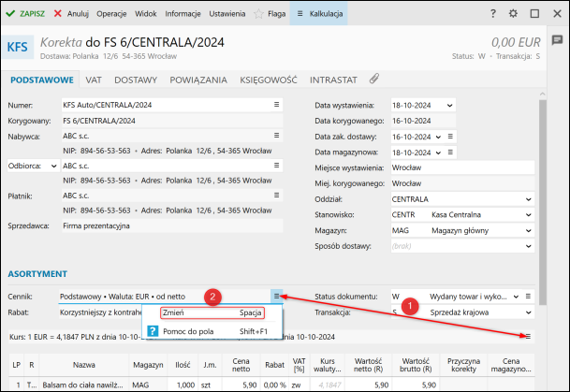
Task: Open the Operacje menu
Action: pos(111,14)
